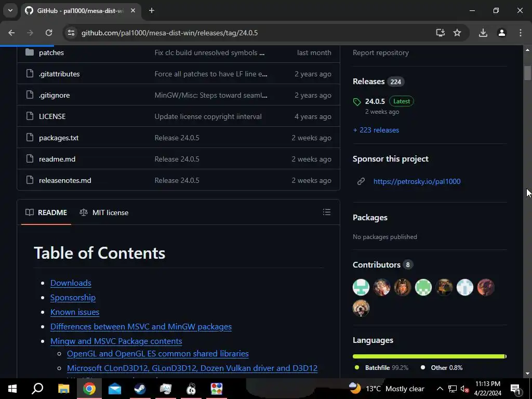Open File Explorer from taskbar
This screenshot has width=532, height=399.
pyautogui.click(x=63, y=389)
